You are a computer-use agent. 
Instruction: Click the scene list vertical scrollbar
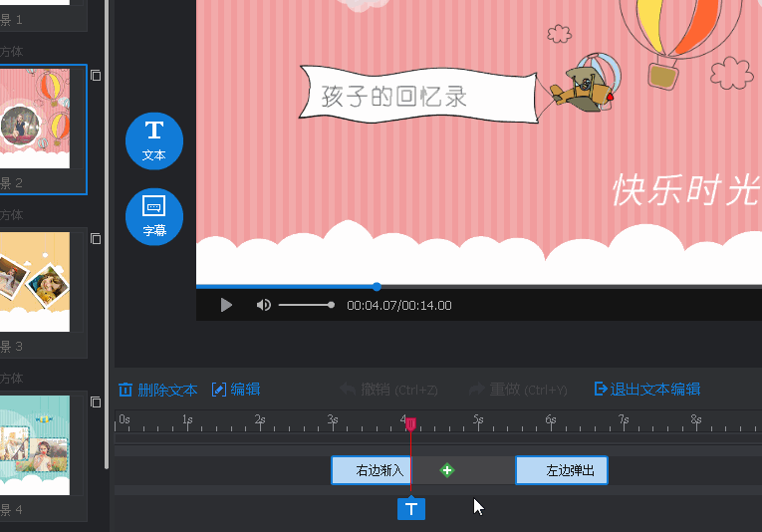tap(107, 234)
